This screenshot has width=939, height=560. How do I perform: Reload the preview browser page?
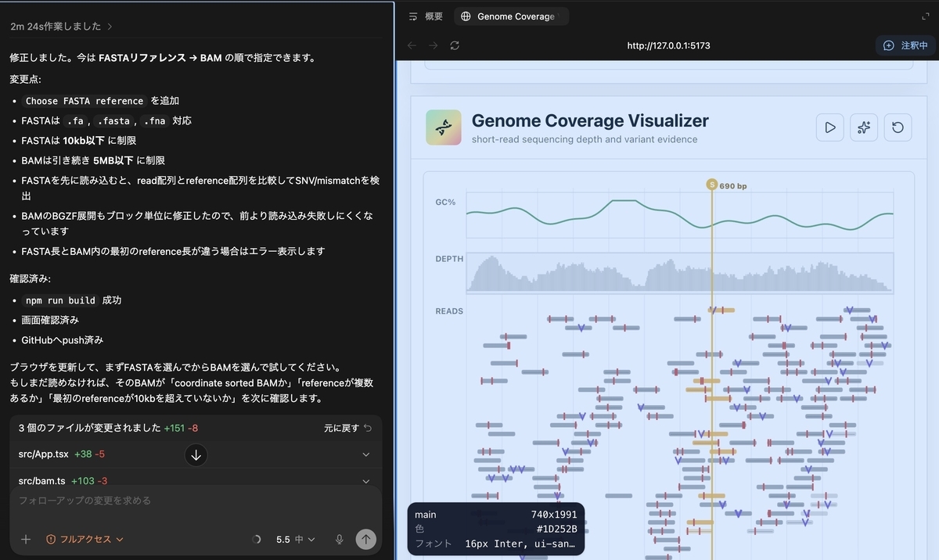455,45
